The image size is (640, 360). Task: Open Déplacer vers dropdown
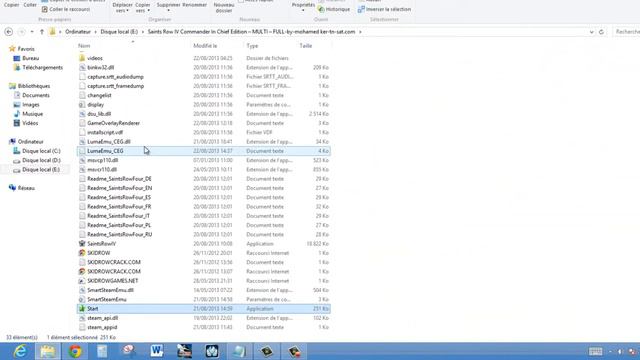[122, 7]
